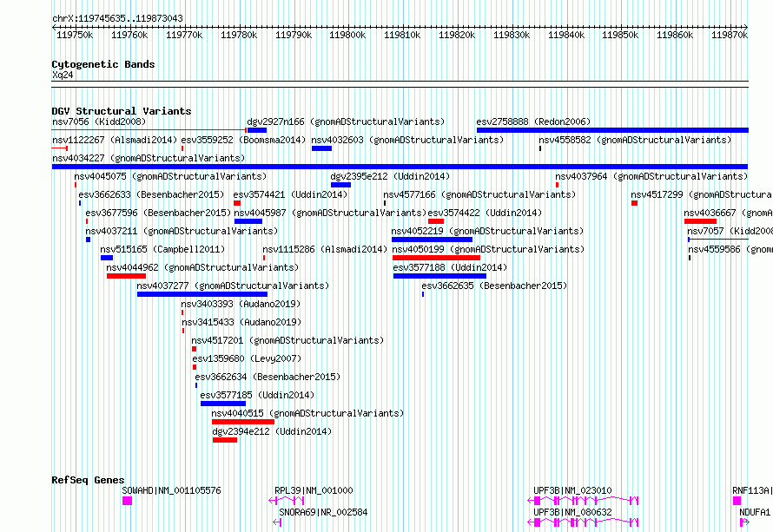The height and width of the screenshot is (532, 773).
Task: Click the chrX:119745635..119873043 coordinates text
Action: point(117,18)
